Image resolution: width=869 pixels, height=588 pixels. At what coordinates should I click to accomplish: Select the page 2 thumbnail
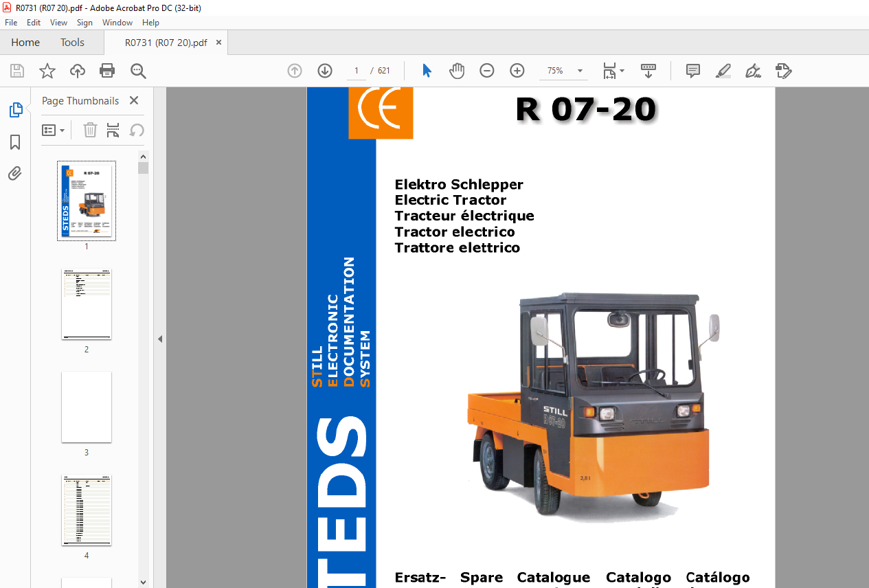[x=87, y=304]
